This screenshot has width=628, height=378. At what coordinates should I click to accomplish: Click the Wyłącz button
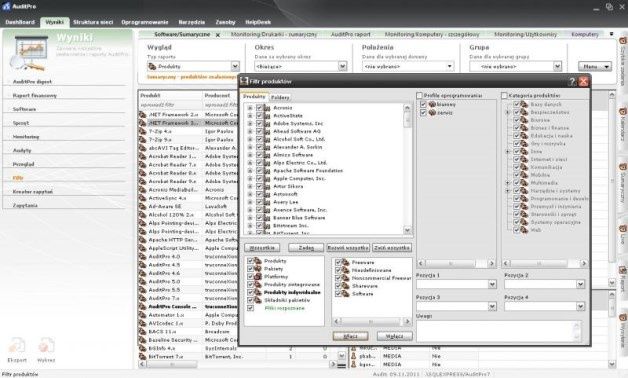[395, 336]
